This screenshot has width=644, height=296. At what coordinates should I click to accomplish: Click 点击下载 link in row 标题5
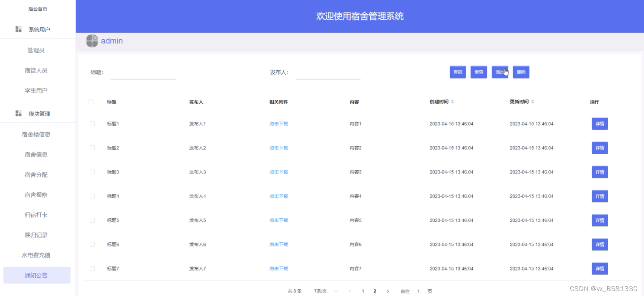click(279, 220)
